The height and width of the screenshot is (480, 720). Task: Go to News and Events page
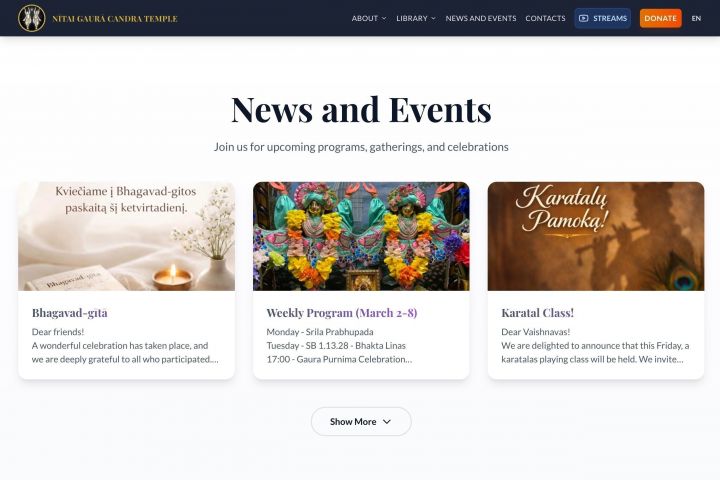pyautogui.click(x=481, y=18)
